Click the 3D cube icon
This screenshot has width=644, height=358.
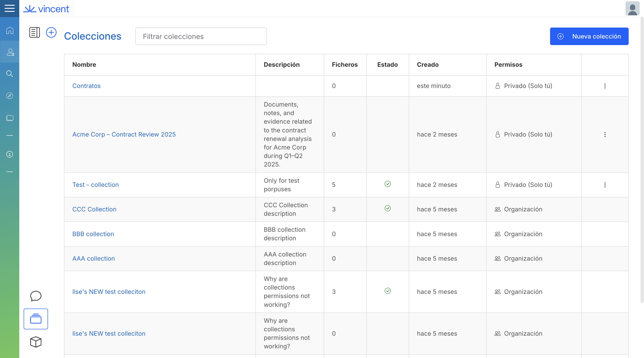(x=36, y=342)
